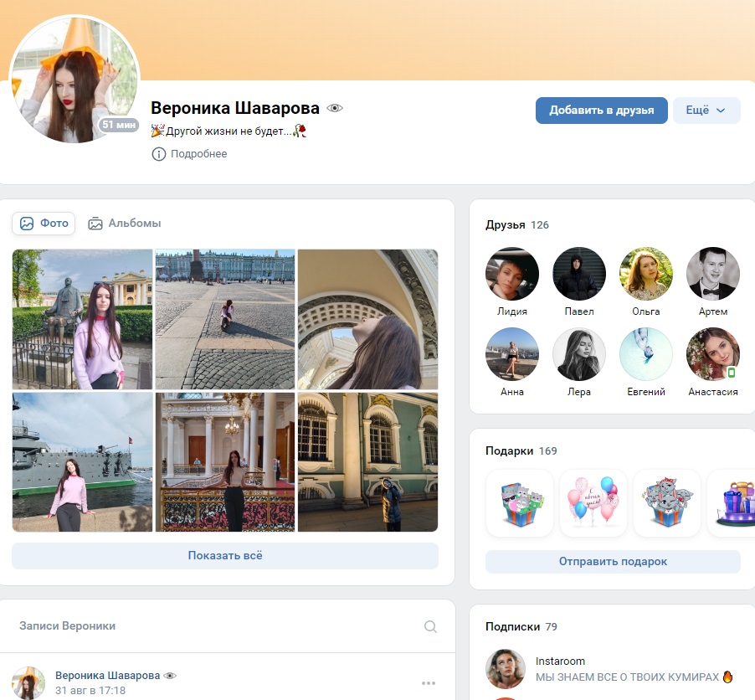Open the Instaroom subscription link
Image resolution: width=755 pixels, height=700 pixels.
click(x=560, y=661)
